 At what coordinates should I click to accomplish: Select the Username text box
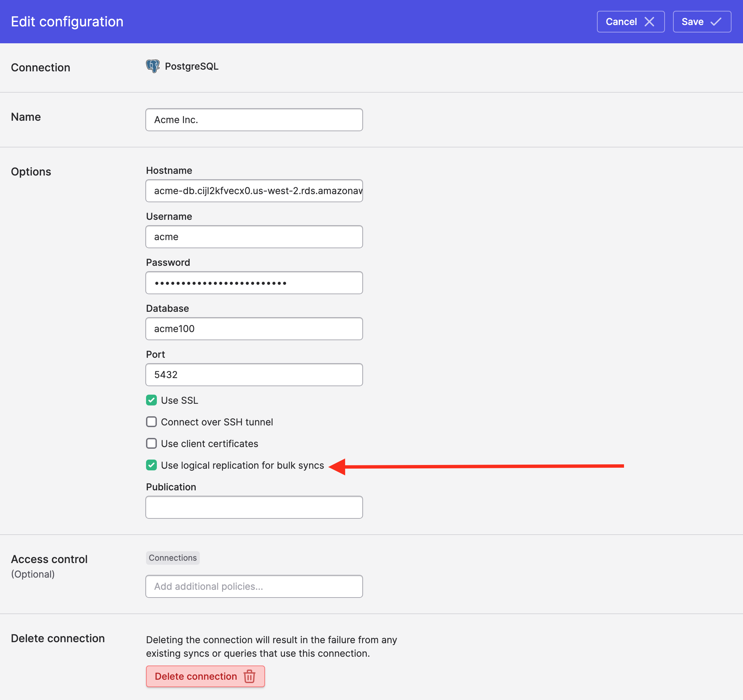pyautogui.click(x=254, y=237)
